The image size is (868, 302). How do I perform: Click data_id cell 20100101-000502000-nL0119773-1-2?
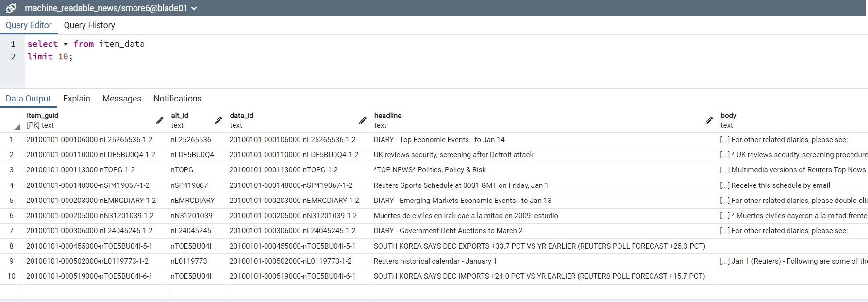[x=298, y=261]
